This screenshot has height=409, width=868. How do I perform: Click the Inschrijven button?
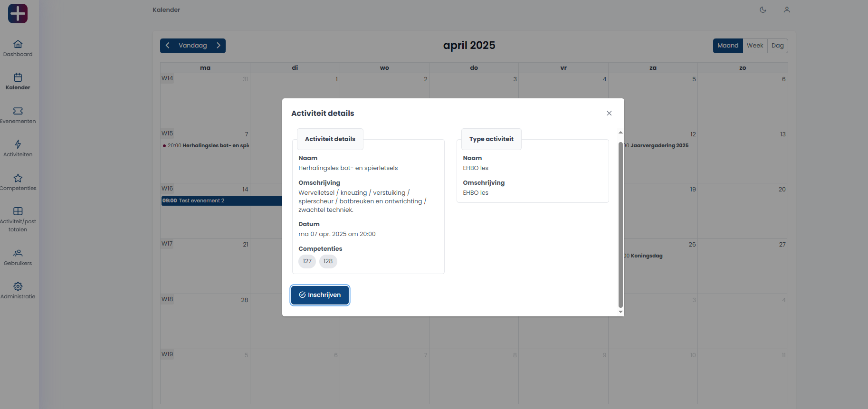pyautogui.click(x=320, y=295)
